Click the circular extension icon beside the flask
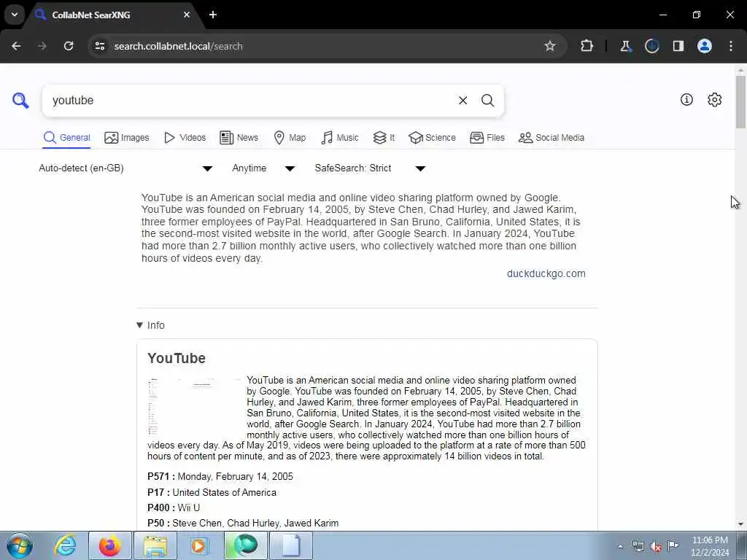Viewport: 747px width, 560px height. [x=651, y=46]
